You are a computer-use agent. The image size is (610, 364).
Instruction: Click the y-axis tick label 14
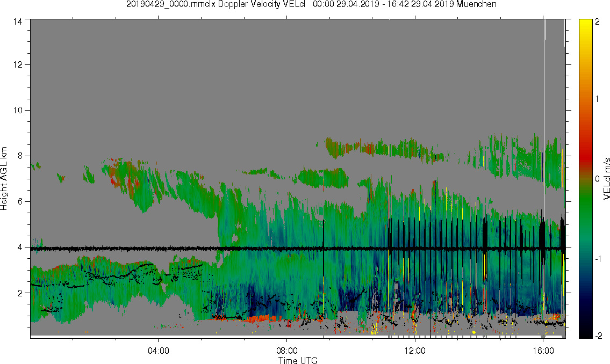18,22
